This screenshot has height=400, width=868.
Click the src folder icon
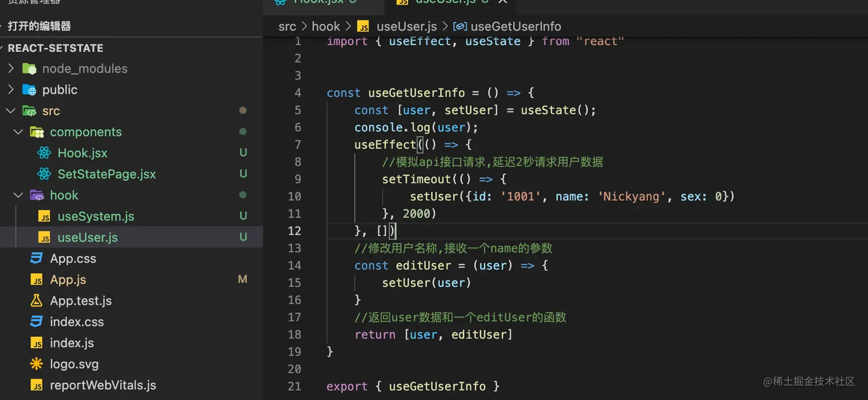tap(29, 111)
